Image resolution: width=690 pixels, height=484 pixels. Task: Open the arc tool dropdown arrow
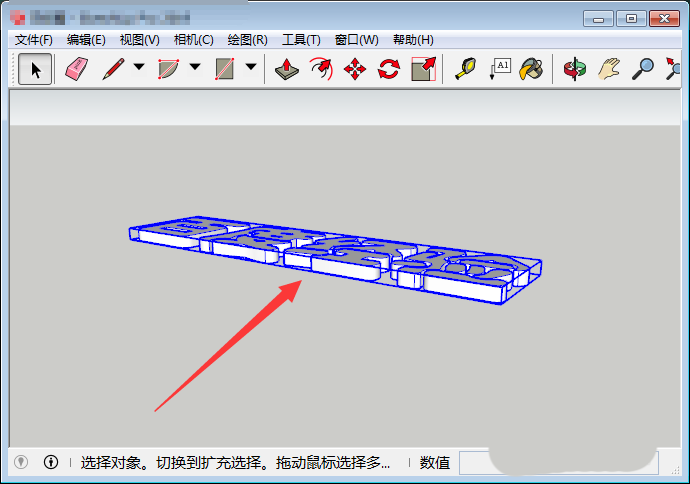(195, 67)
